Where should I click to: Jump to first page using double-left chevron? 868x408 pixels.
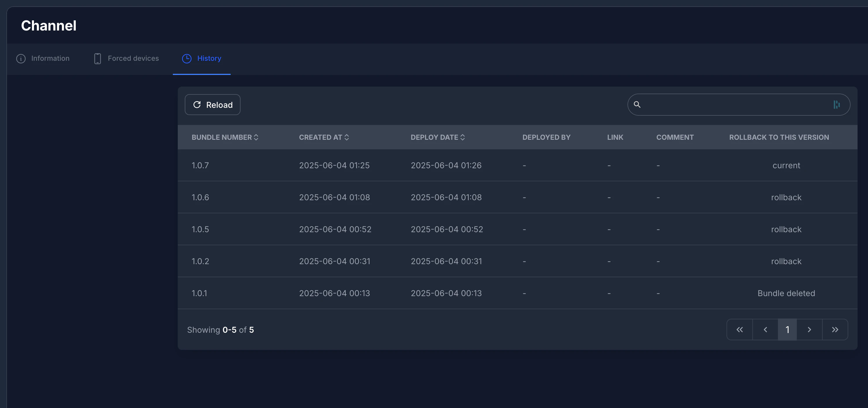740,330
